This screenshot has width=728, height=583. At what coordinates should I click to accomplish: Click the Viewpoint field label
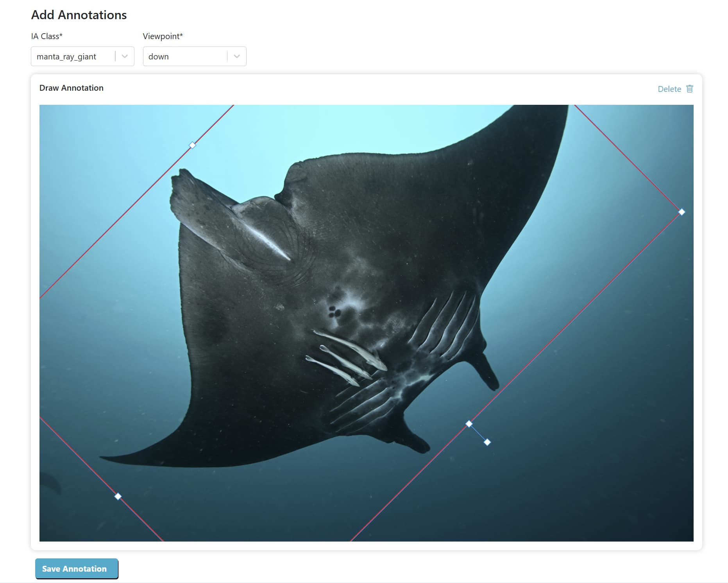coord(163,36)
